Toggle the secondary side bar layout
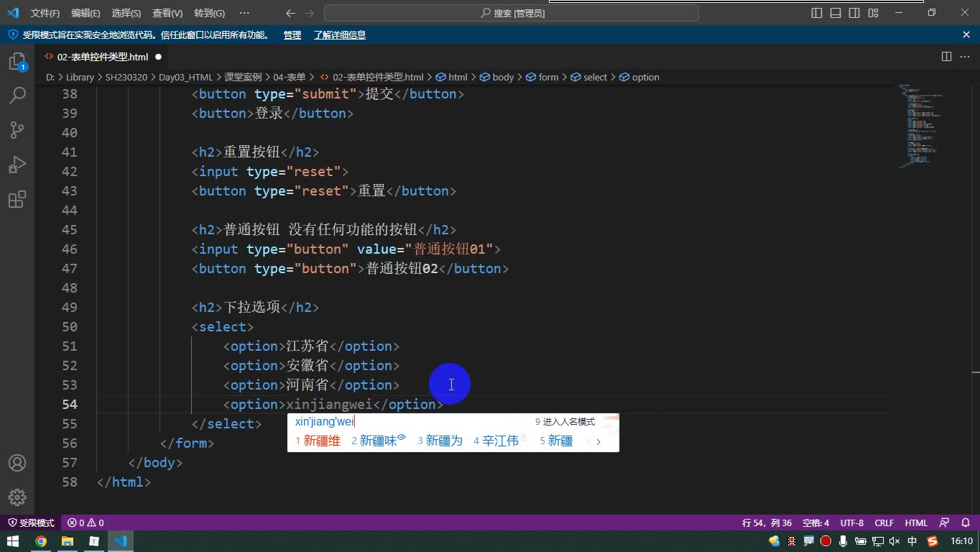The height and width of the screenshot is (552, 980). (854, 13)
